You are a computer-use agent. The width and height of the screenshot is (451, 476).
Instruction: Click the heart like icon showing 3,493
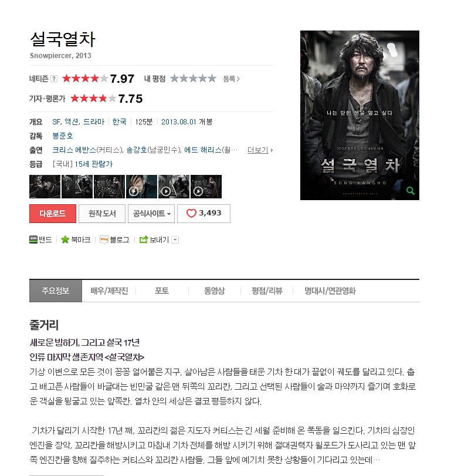coord(191,214)
